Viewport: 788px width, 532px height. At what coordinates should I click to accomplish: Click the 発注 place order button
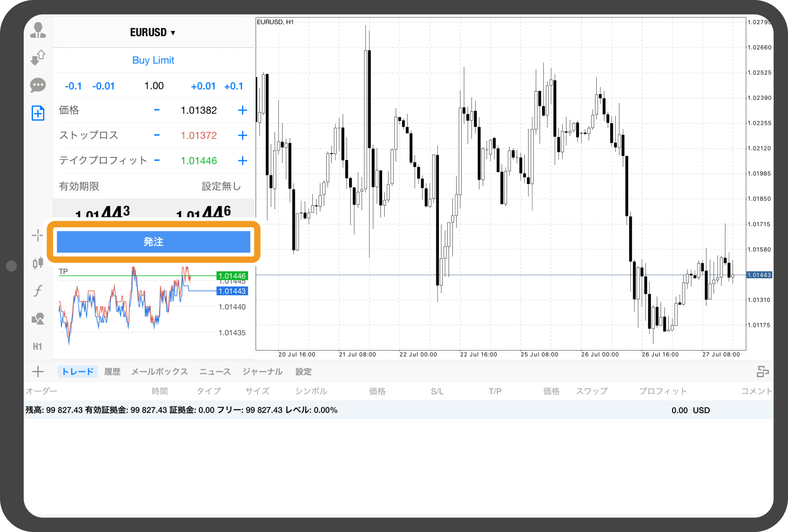pyautogui.click(x=154, y=242)
